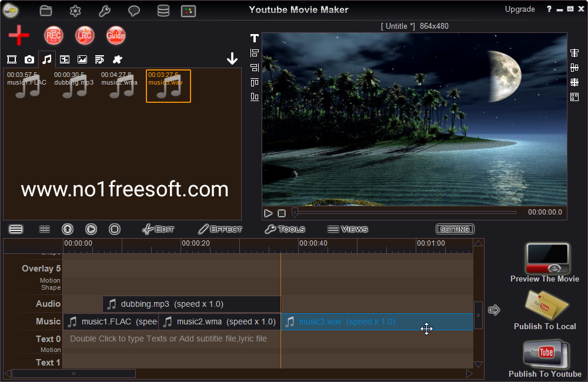Select music2.wma clip on Music track
Viewport: 588px width, 382px height.
click(220, 321)
